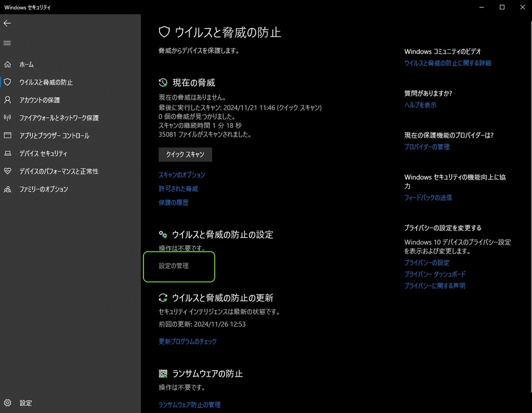
Task: Open ファイアウォールとネットワーク保護 section
Action: tap(59, 118)
